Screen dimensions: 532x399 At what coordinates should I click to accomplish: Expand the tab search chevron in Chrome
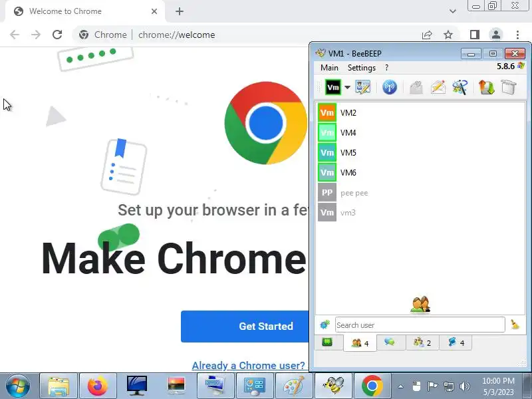[x=453, y=11]
